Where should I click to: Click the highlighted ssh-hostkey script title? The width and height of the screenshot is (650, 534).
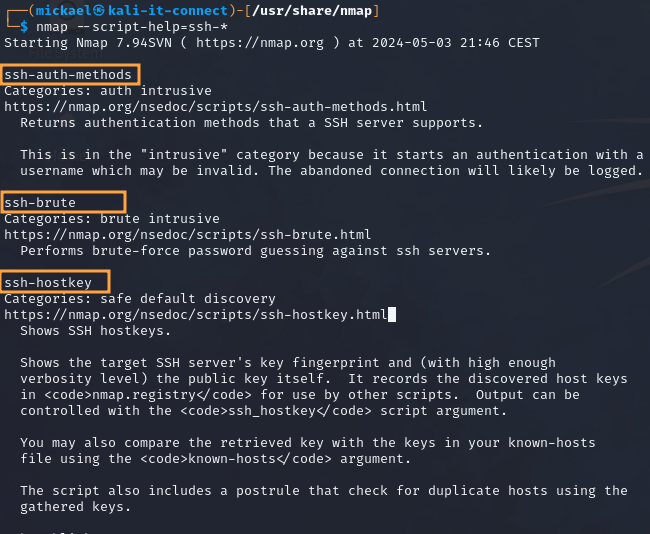(49, 283)
